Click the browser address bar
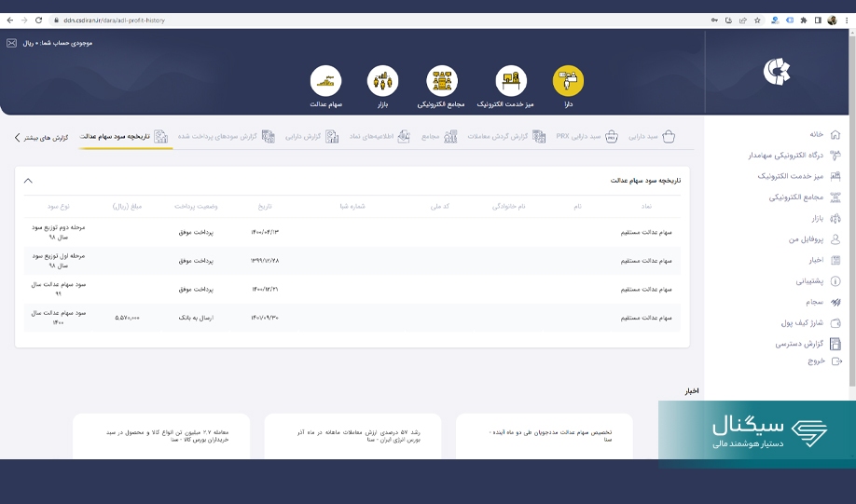Screen dimensions: 856x504 [373, 20]
